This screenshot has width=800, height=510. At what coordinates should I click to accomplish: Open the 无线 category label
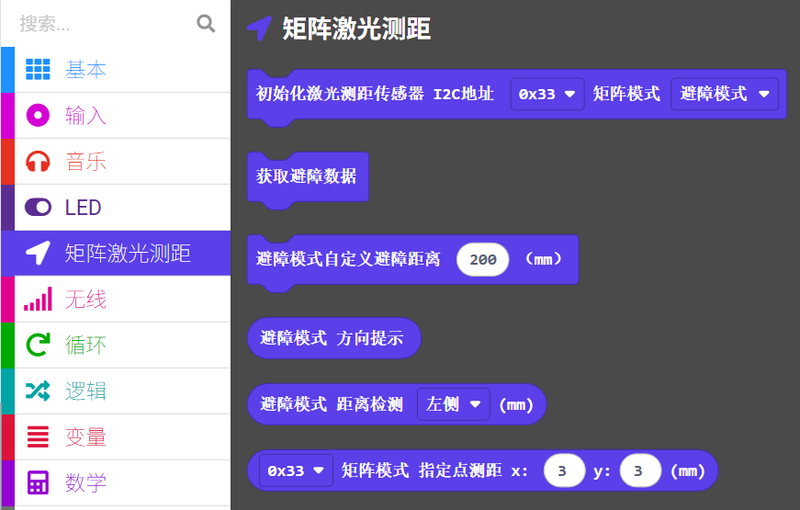point(86,299)
